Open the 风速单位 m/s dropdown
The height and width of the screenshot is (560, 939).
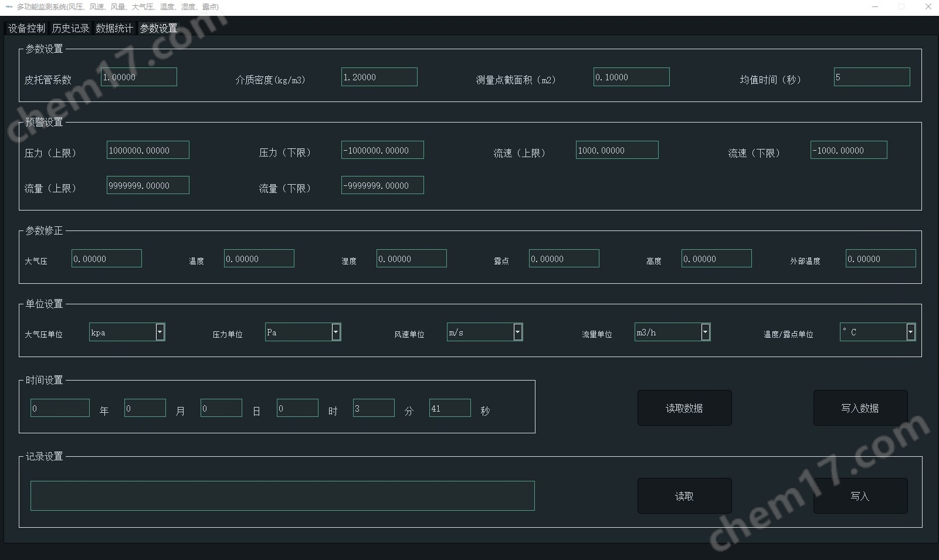click(517, 332)
